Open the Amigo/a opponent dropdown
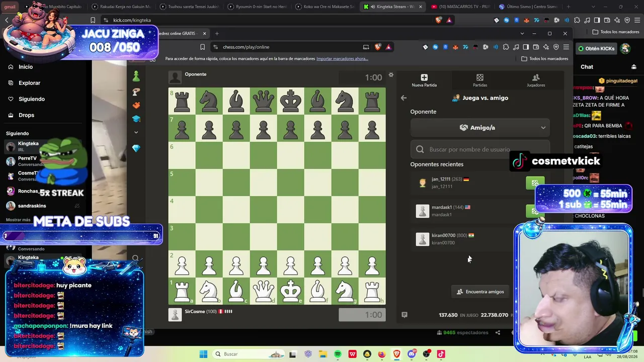The height and width of the screenshot is (362, 644). click(x=480, y=128)
